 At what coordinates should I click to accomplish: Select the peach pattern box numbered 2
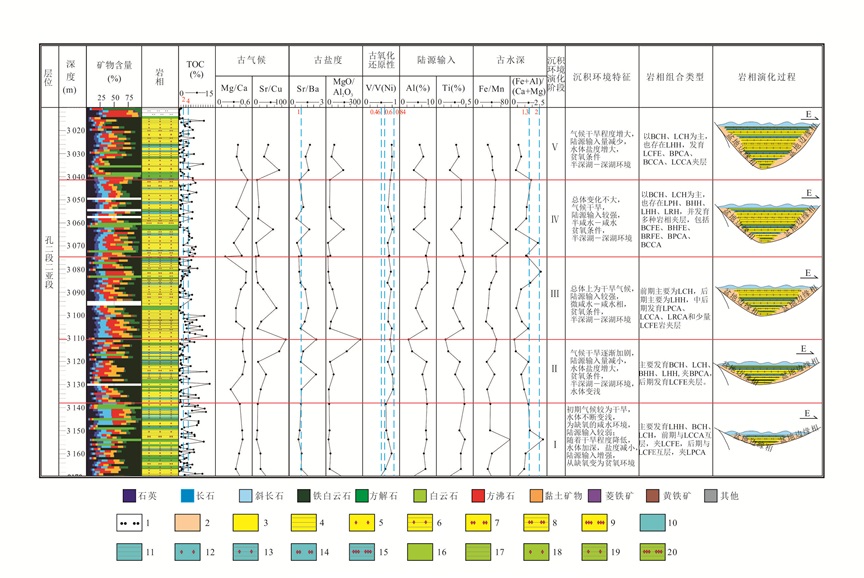pos(187,522)
